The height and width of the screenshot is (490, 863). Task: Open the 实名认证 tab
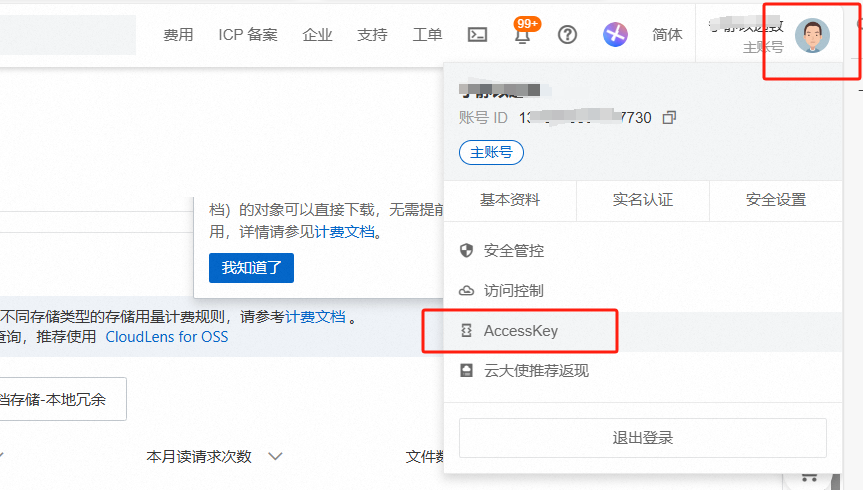tap(643, 200)
